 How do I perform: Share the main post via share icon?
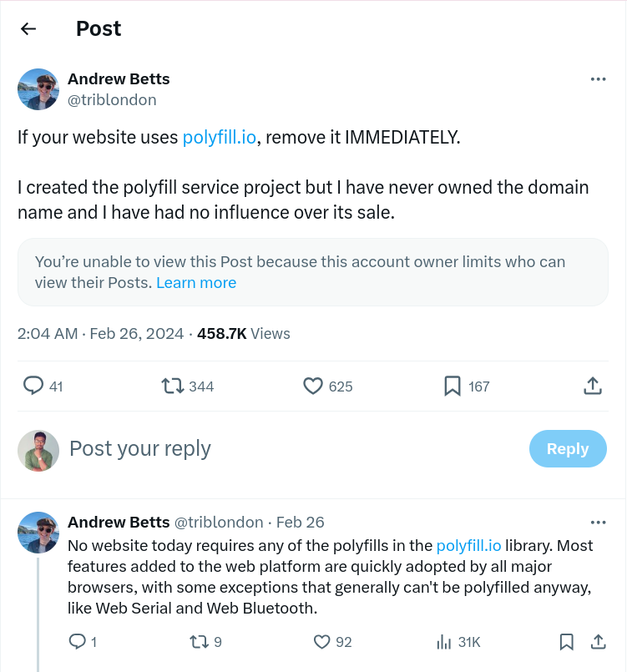coord(592,386)
